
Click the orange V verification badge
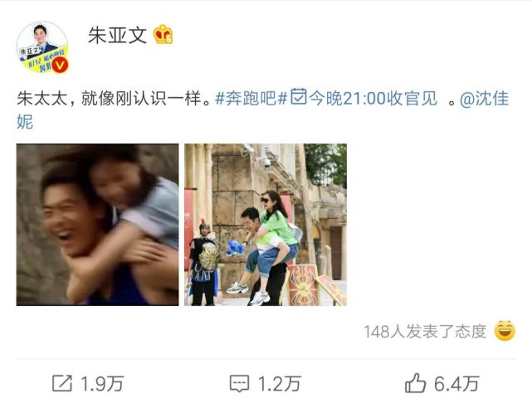60,65
